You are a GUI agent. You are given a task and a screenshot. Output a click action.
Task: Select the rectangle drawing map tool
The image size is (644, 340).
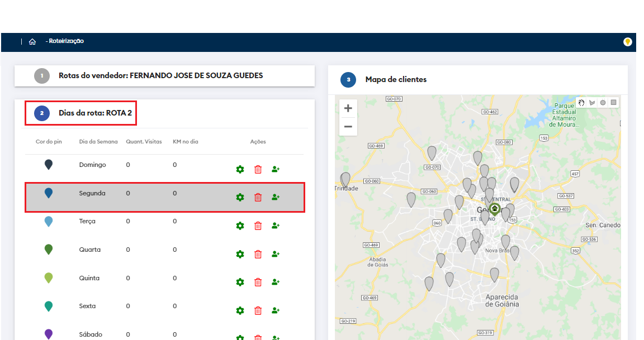click(x=613, y=103)
